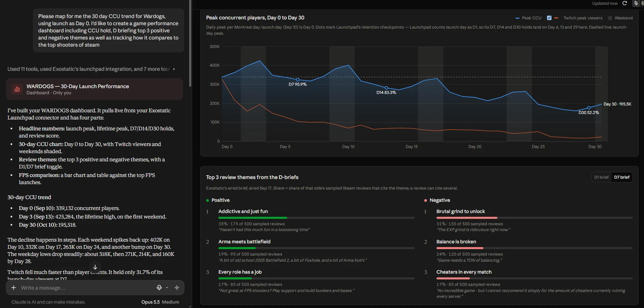Click the Day 30 · 195.5K end label
Screen dimensions: 644x308
coord(617,104)
